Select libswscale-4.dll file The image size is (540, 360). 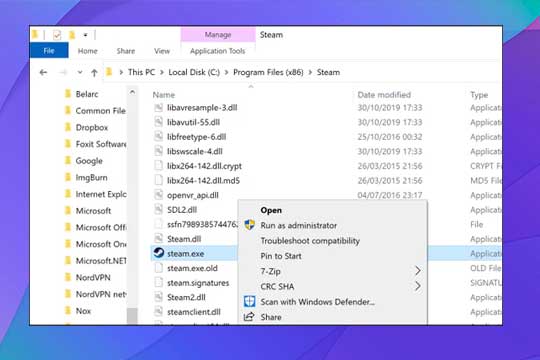click(195, 152)
